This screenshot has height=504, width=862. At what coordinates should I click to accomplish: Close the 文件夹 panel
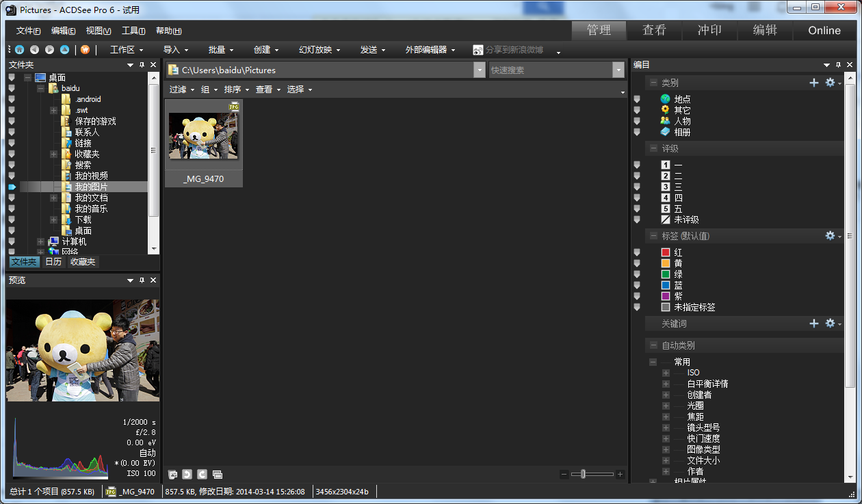pyautogui.click(x=153, y=65)
